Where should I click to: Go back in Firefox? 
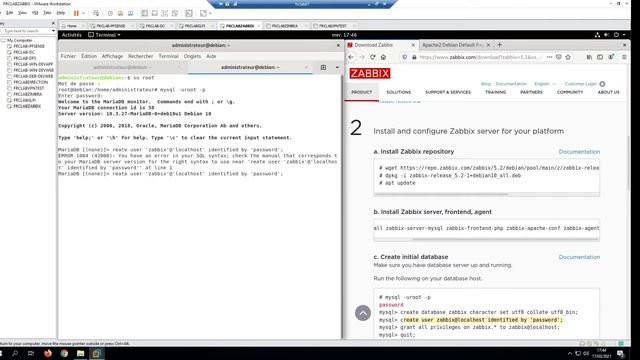click(x=351, y=57)
